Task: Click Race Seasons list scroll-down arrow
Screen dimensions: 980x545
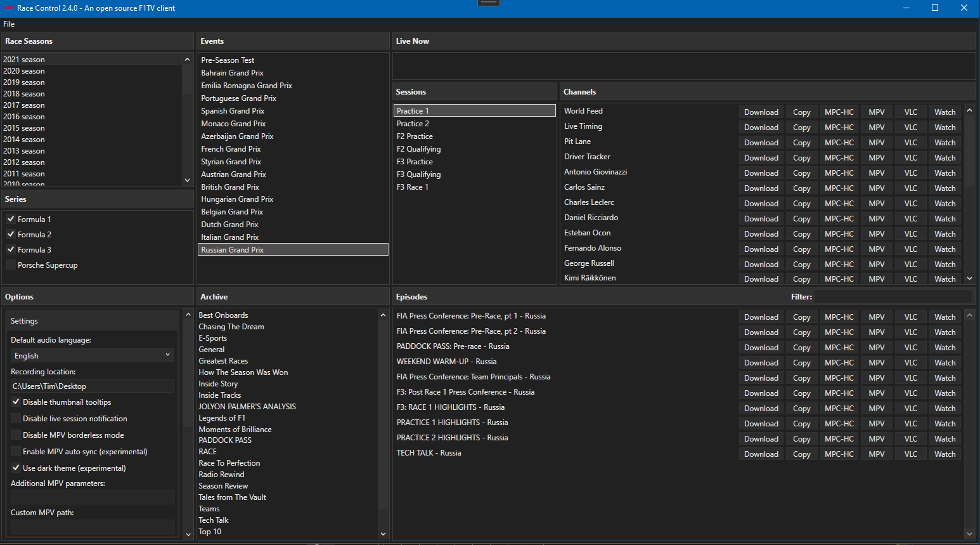Action: 187,180
